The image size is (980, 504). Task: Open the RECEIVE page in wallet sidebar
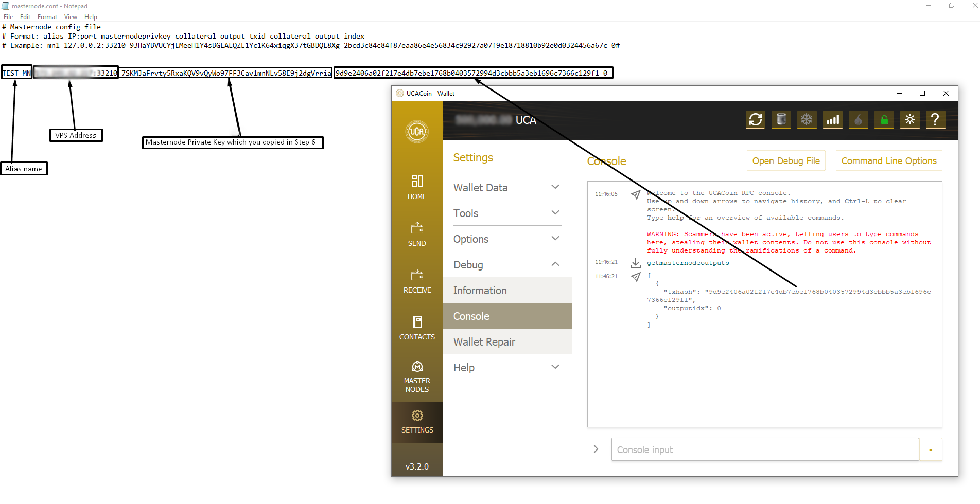[417, 281]
